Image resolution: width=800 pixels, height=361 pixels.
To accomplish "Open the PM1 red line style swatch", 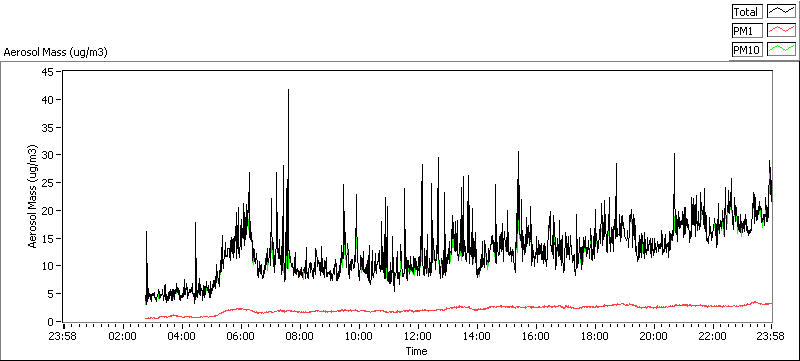I will point(782,31).
